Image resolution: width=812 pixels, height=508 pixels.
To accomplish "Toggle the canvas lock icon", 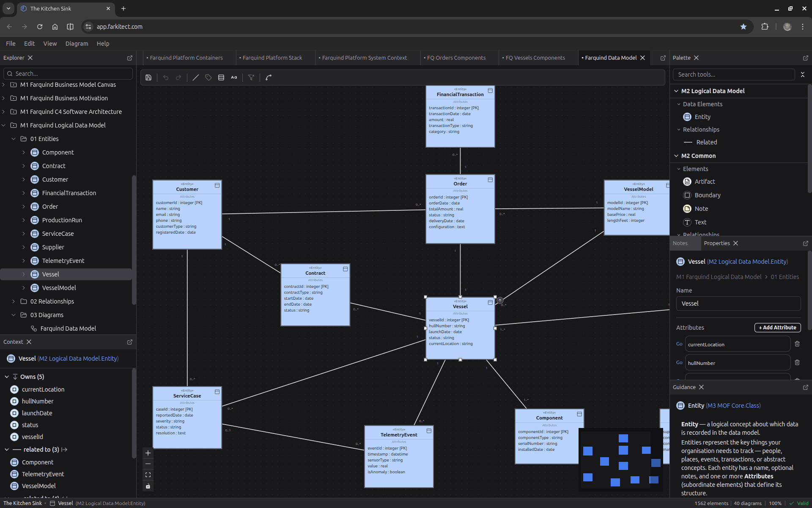I will click(x=148, y=486).
